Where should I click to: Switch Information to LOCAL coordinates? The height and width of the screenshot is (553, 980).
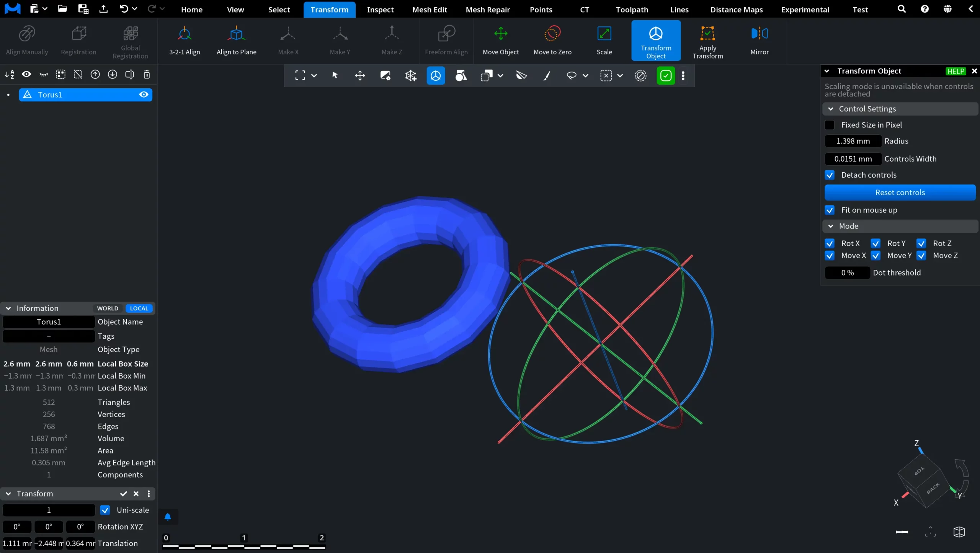click(139, 308)
